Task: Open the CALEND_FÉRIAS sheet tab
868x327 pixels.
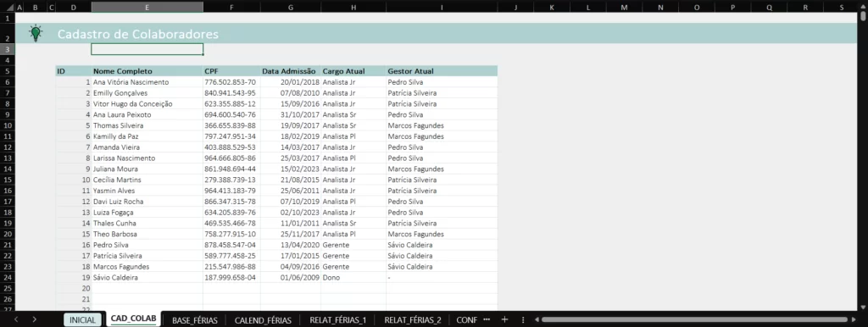Action: tap(263, 320)
